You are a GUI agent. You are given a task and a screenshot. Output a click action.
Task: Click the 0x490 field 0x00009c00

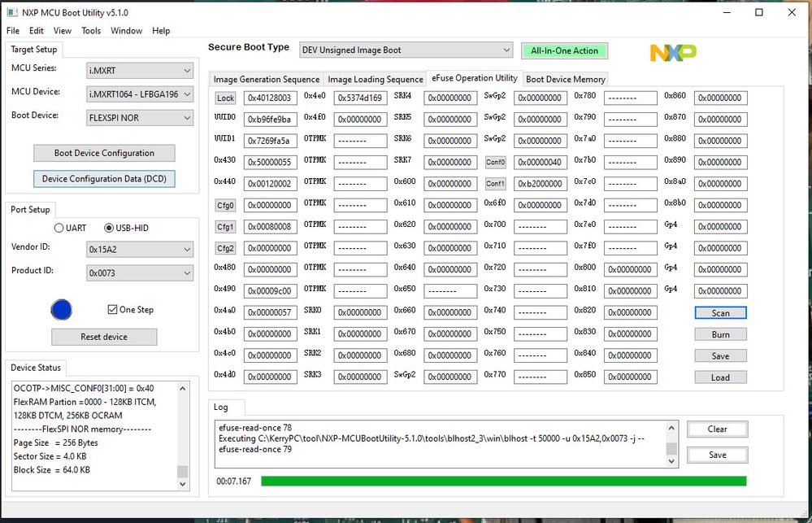click(x=271, y=291)
